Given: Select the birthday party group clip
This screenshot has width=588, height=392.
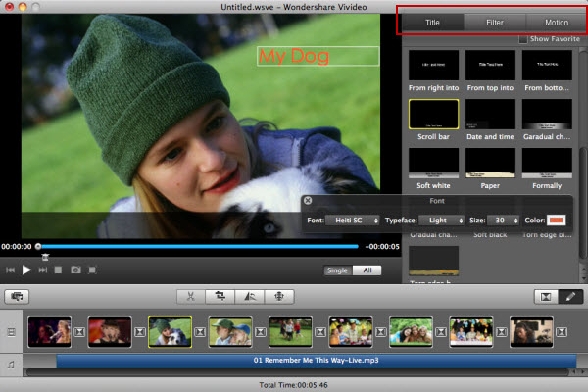Looking at the screenshot, I should [351, 332].
